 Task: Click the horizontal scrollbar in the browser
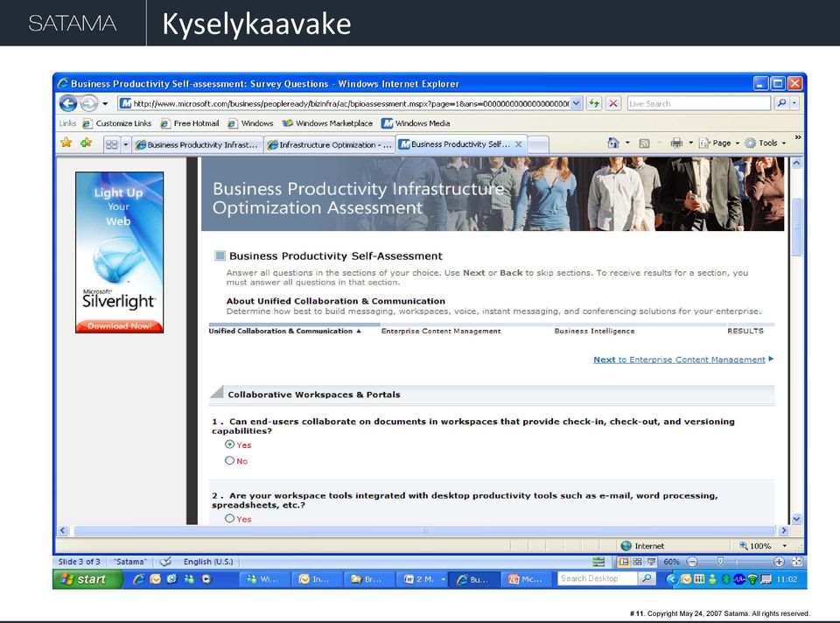click(x=423, y=530)
